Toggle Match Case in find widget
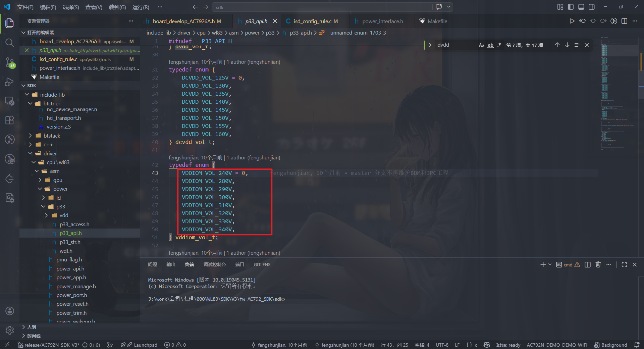The height and width of the screenshot is (349, 644). click(x=482, y=45)
